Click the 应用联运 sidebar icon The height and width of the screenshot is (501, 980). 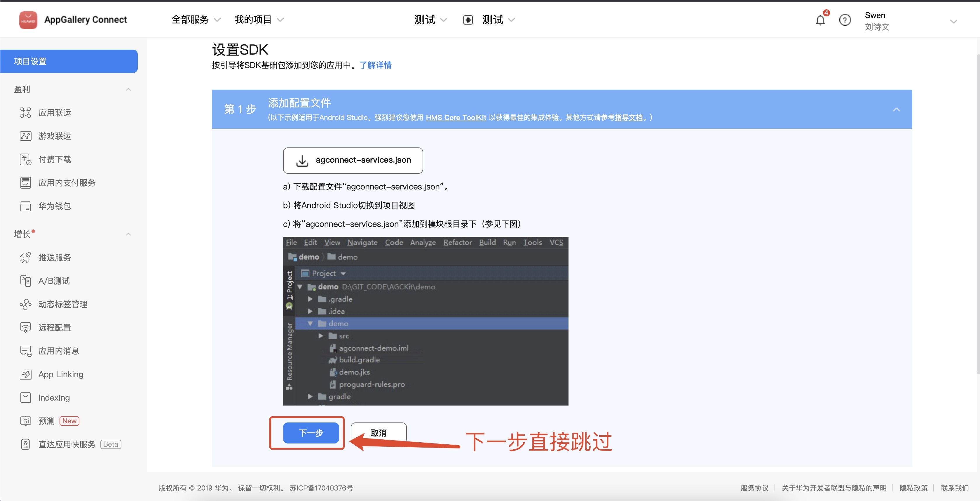(25, 113)
